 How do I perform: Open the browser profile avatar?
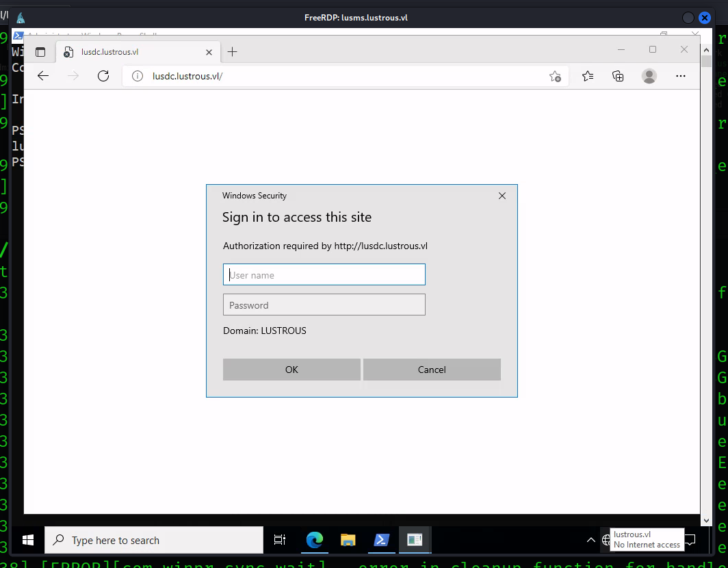pos(649,76)
